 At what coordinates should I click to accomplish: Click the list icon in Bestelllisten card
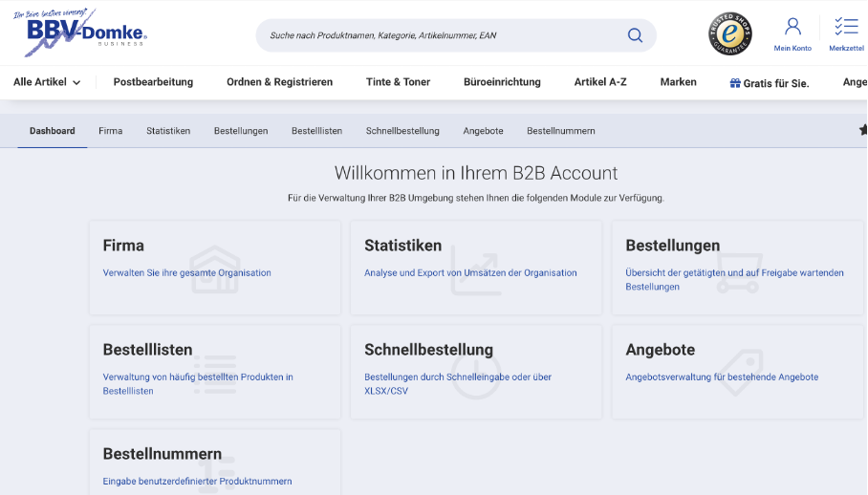(x=215, y=375)
